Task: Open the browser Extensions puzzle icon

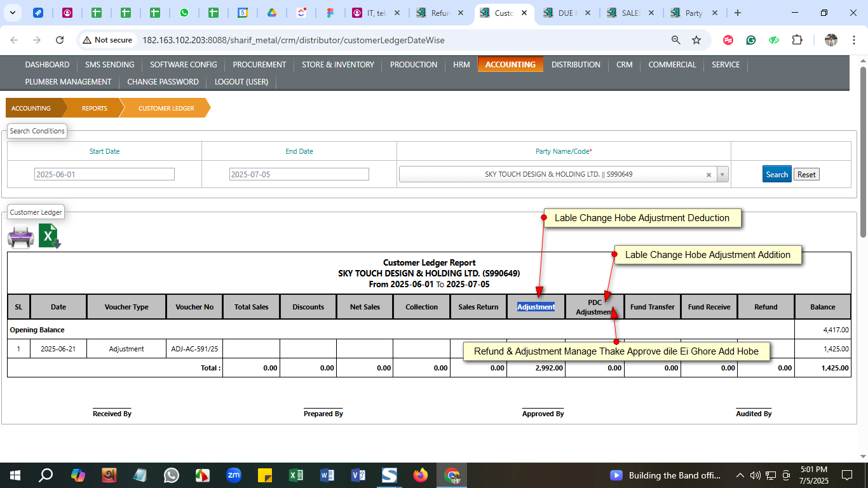Action: (x=797, y=40)
